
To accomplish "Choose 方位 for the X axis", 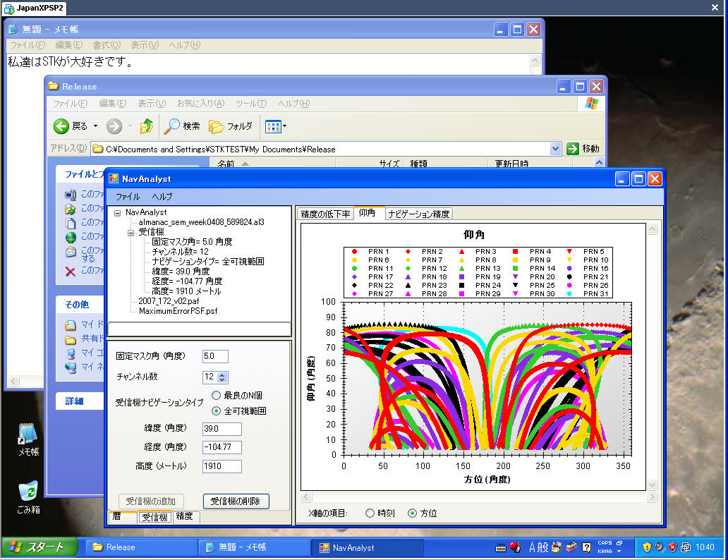I will 412,513.
